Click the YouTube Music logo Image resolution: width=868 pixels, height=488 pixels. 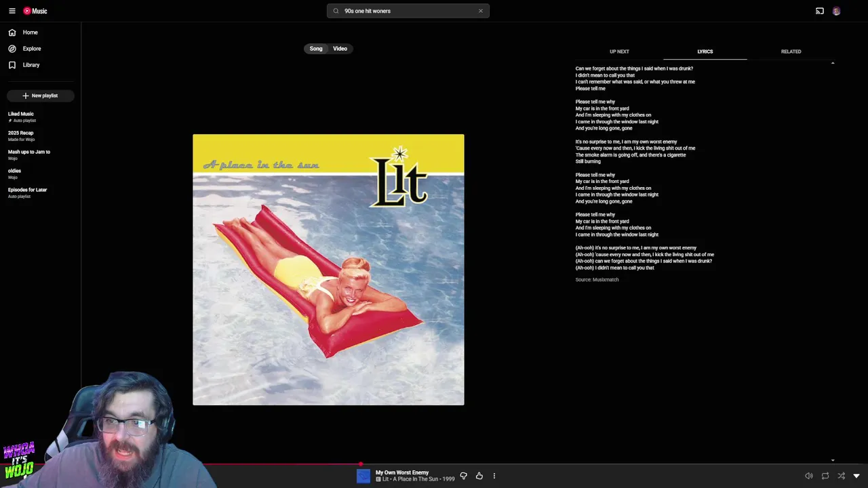pyautogui.click(x=35, y=11)
